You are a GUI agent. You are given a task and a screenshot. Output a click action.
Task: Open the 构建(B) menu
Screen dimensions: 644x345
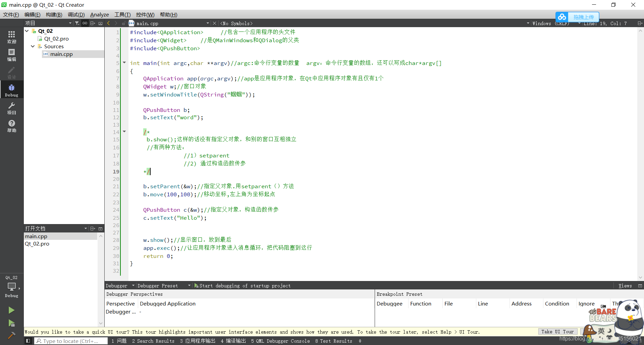tap(54, 14)
